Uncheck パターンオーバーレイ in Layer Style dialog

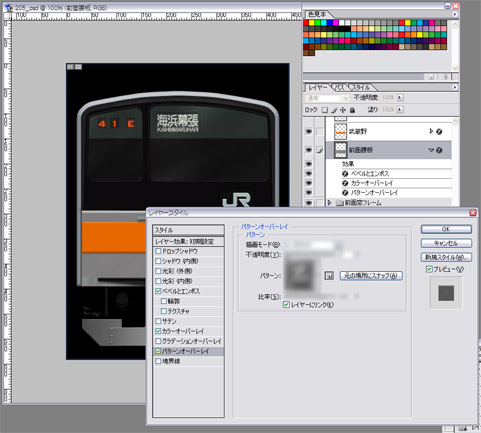click(x=158, y=351)
